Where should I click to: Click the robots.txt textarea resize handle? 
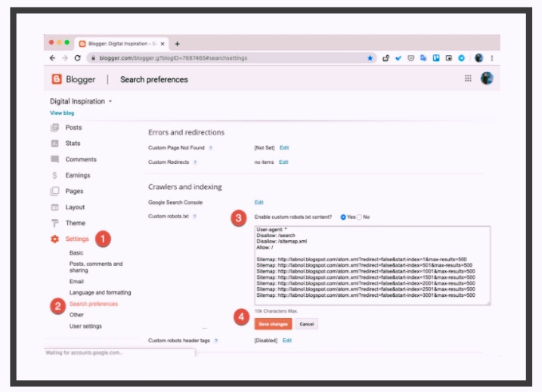[488, 303]
